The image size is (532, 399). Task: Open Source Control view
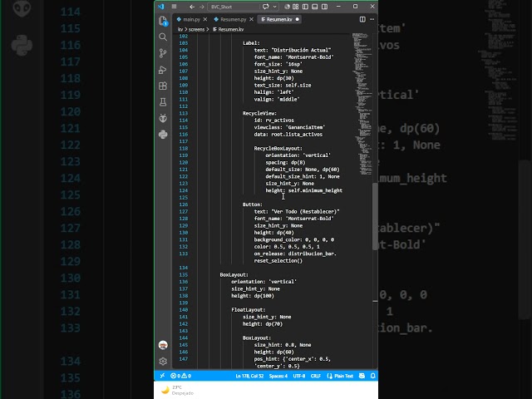(x=163, y=53)
